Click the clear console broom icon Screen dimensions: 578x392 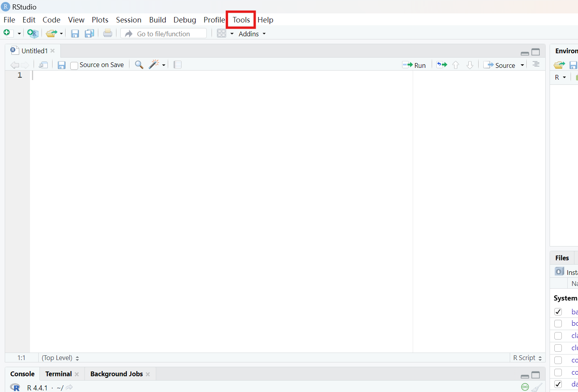(537, 387)
